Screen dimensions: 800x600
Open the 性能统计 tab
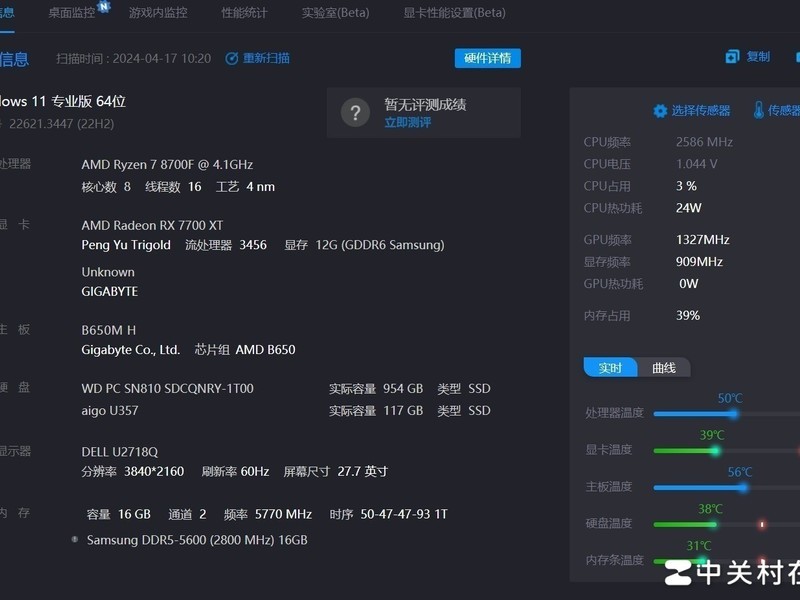(x=244, y=13)
